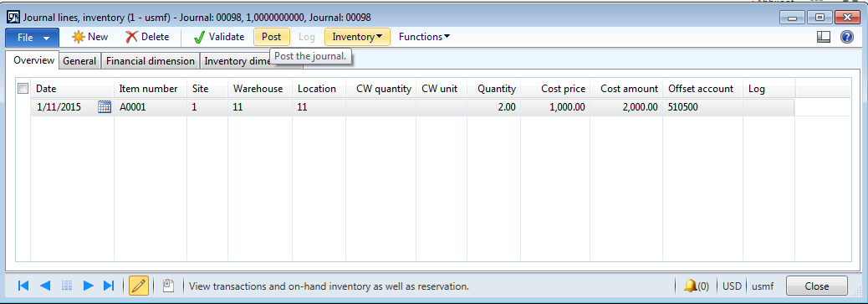Click the Warehouse column header
Viewport: 868px width, 304px height.
coord(260,89)
